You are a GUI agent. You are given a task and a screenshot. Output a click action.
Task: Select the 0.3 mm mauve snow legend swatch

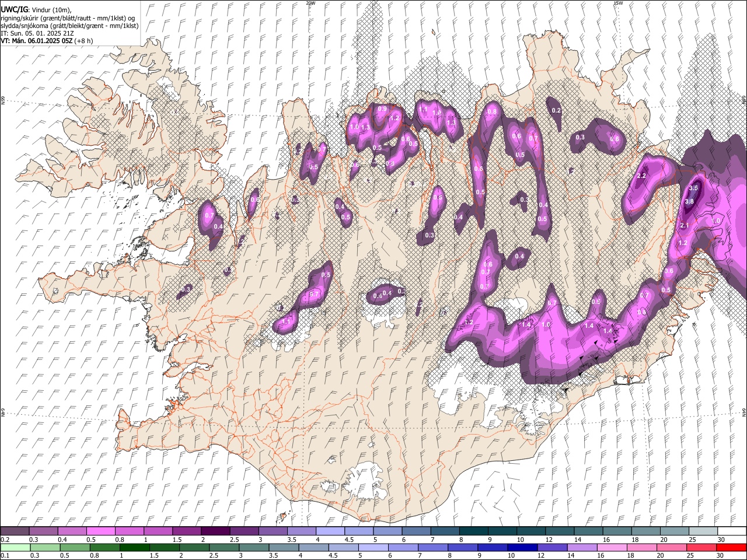(43, 531)
